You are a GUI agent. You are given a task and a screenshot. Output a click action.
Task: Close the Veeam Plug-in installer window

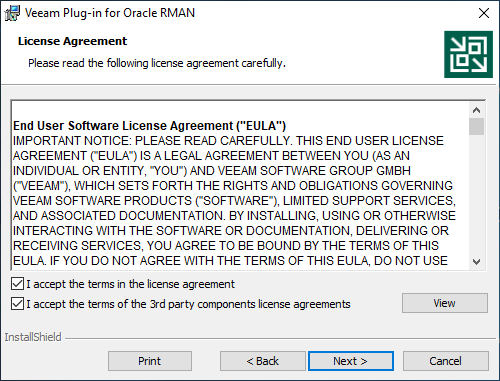coord(484,13)
